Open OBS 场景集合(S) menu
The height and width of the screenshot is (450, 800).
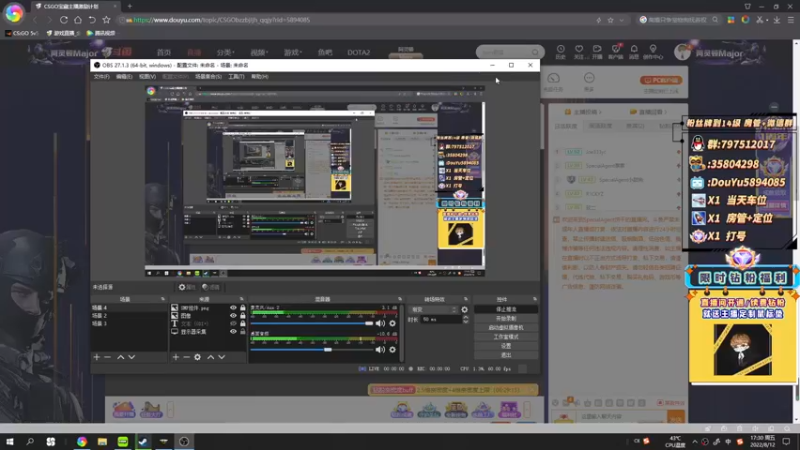pyautogui.click(x=208, y=77)
